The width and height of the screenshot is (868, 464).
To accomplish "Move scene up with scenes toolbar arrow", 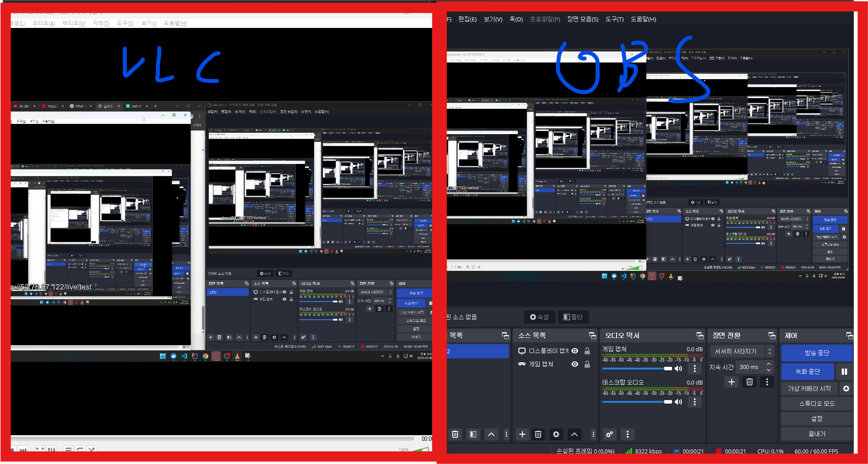I will (491, 434).
